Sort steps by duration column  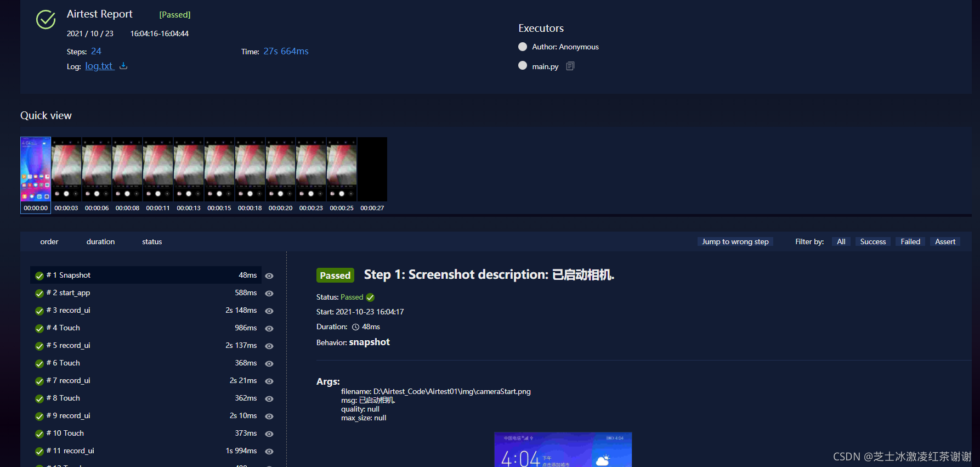pos(100,241)
